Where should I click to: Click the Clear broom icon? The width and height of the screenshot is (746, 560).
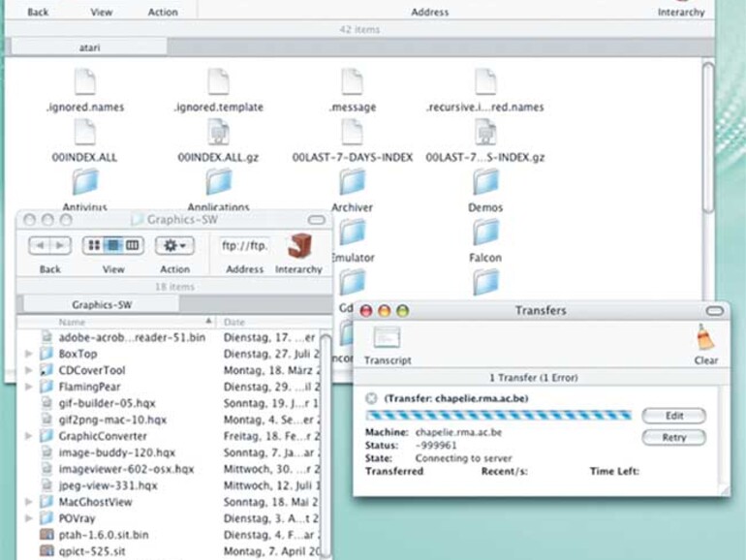[x=705, y=339]
